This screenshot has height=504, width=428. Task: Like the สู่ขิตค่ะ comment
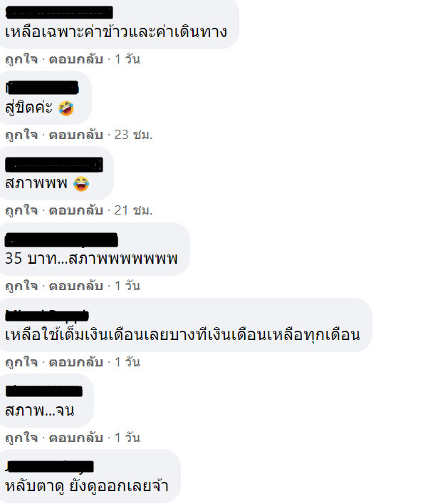(21, 135)
